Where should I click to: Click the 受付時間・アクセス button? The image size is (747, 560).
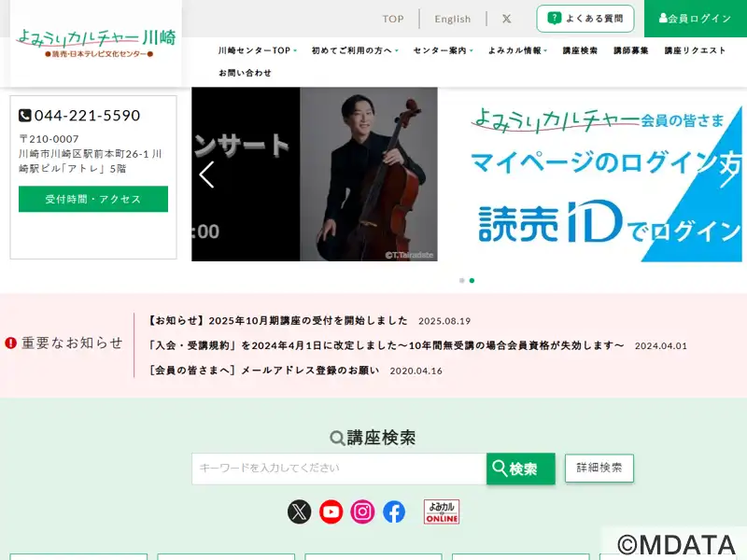[93, 199]
